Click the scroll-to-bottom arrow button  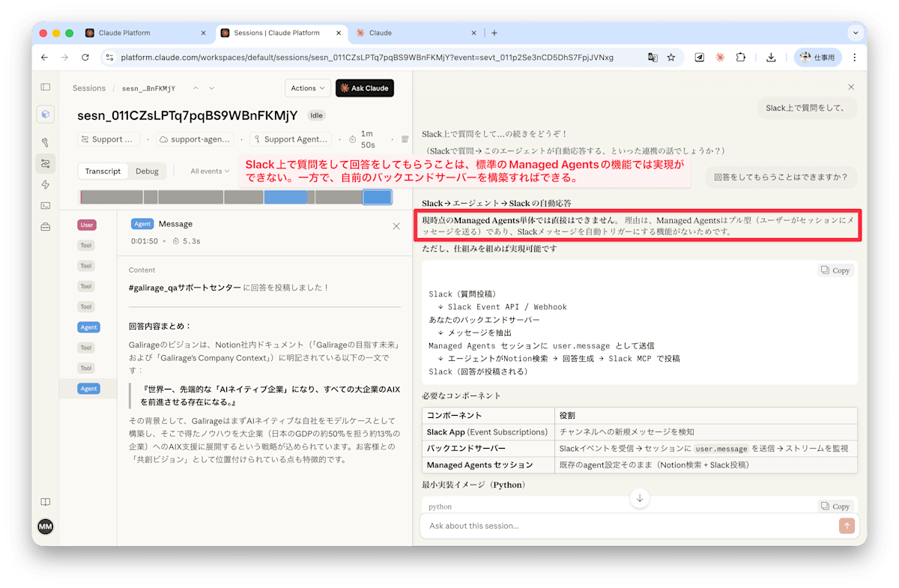[x=640, y=498]
